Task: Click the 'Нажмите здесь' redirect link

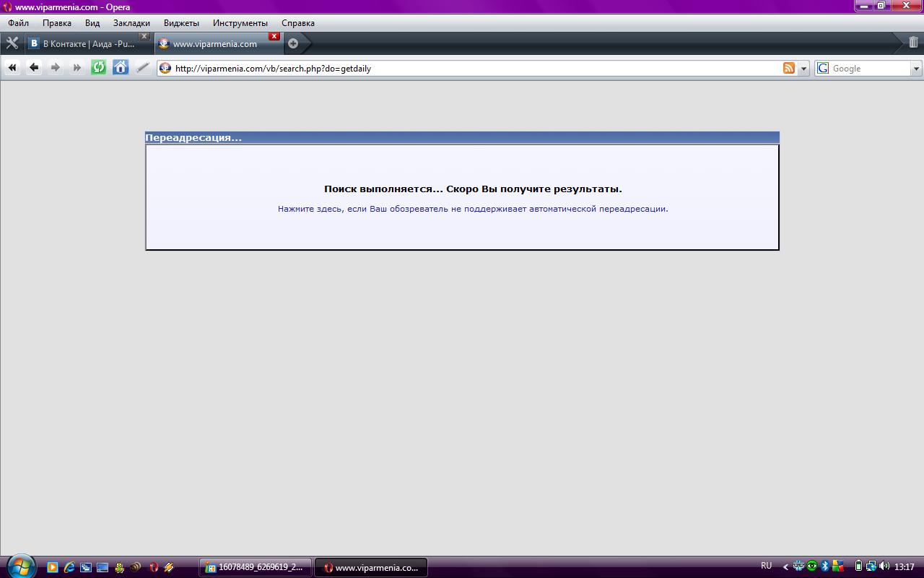Action: [x=472, y=209]
